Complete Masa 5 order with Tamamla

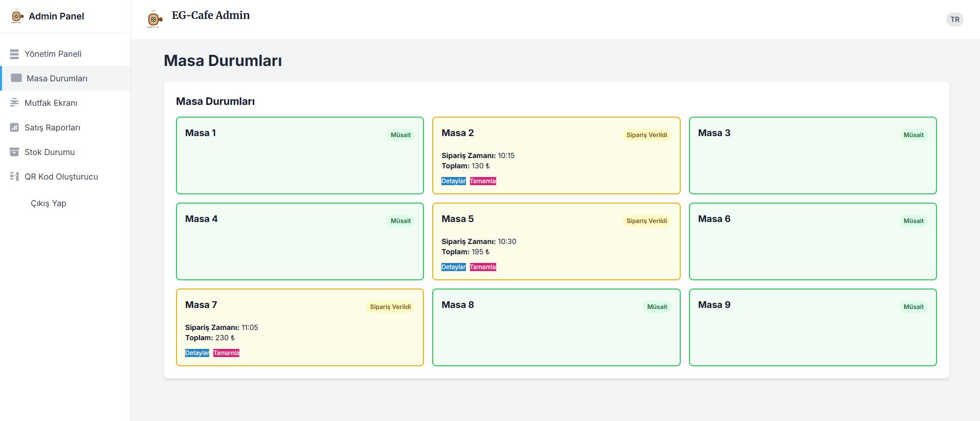click(483, 267)
